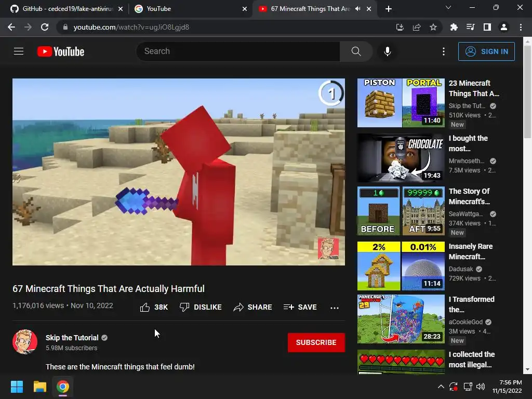Show hidden system tray icons chevron
The height and width of the screenshot is (399, 532).
click(x=441, y=387)
